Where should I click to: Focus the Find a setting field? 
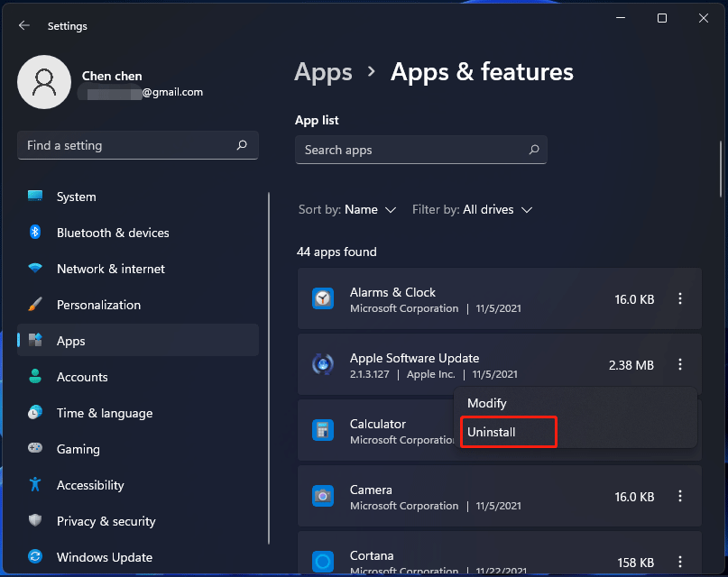point(138,145)
